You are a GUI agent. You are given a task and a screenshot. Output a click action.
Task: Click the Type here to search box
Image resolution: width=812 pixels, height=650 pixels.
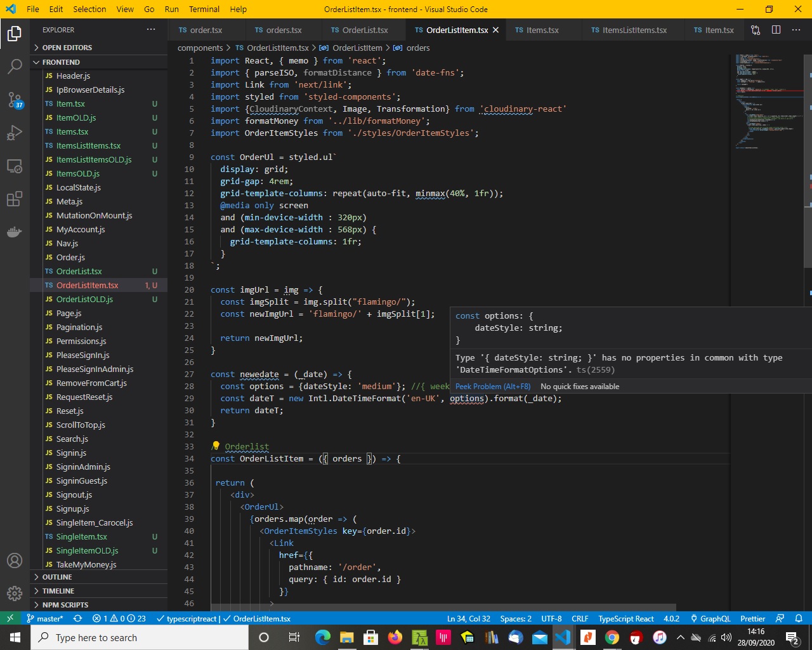click(x=140, y=637)
